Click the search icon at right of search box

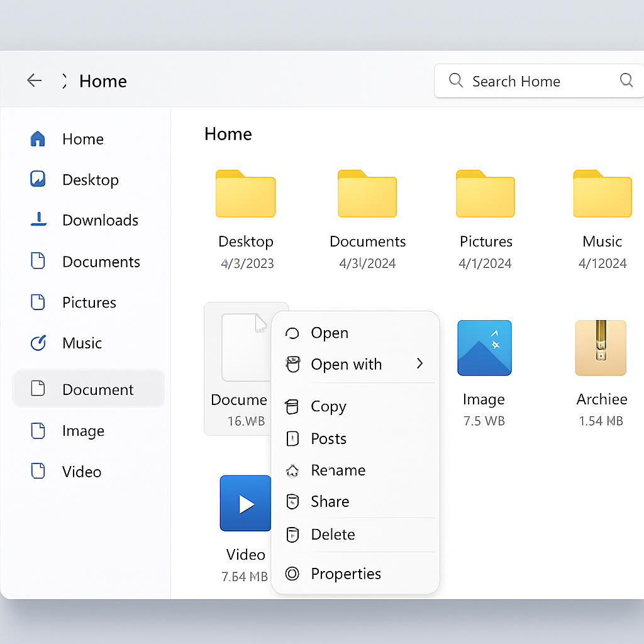(626, 80)
